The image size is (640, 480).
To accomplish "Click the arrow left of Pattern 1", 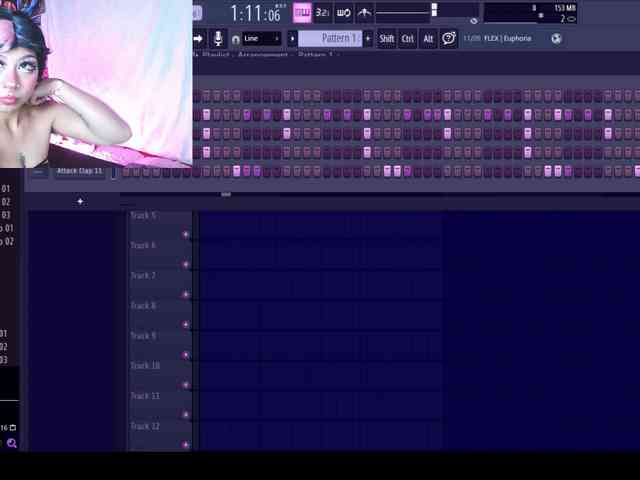I will pos(292,39).
